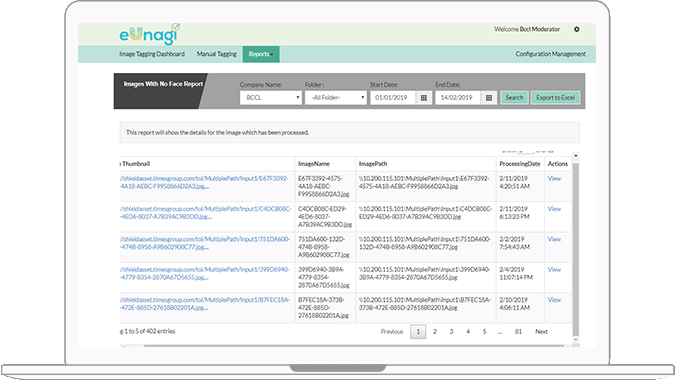Open the Start Date calendar picker icon
The width and height of the screenshot is (675, 380).
click(424, 98)
